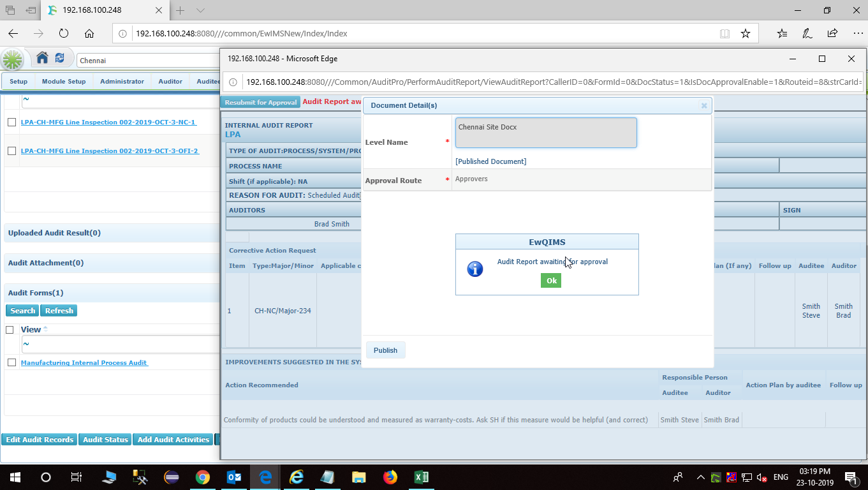868x490 pixels.
Task: Open the Action Center notification icon
Action: [851, 477]
